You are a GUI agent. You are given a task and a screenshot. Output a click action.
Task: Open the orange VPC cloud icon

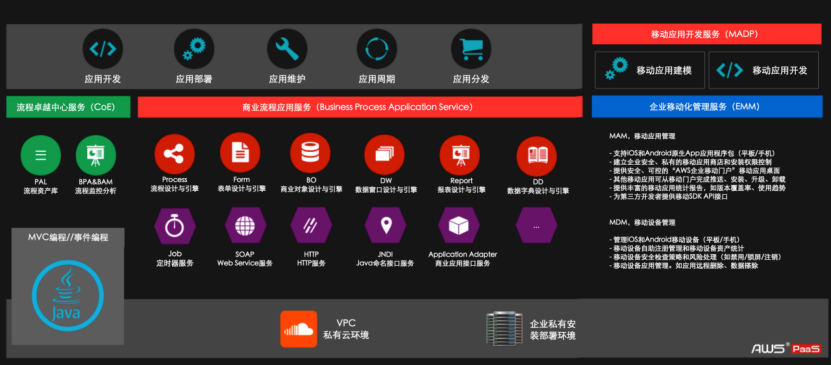[299, 329]
